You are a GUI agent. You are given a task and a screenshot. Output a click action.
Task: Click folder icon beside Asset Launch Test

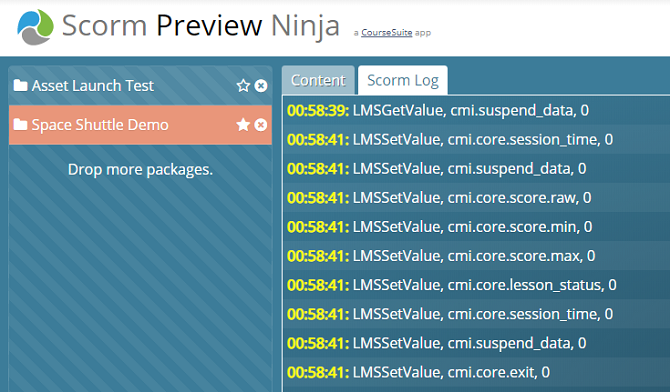(20, 85)
